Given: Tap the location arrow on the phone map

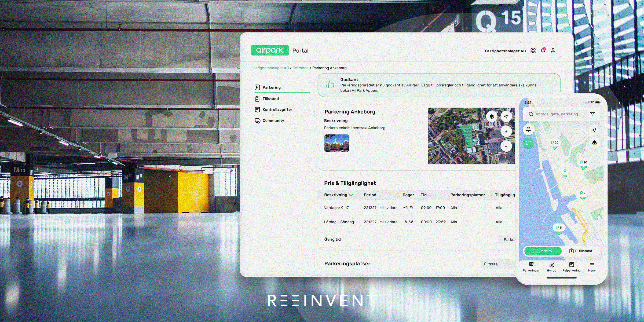Looking at the screenshot, I should point(594,130).
